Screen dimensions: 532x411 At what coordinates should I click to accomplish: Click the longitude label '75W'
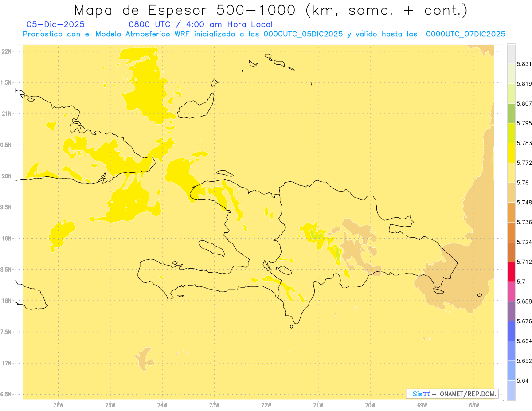tap(110, 405)
